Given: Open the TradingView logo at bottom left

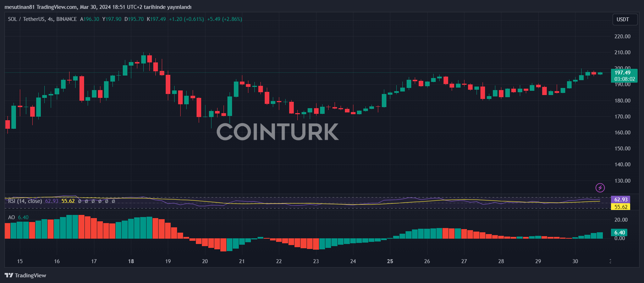Looking at the screenshot, I should click(x=25, y=276).
